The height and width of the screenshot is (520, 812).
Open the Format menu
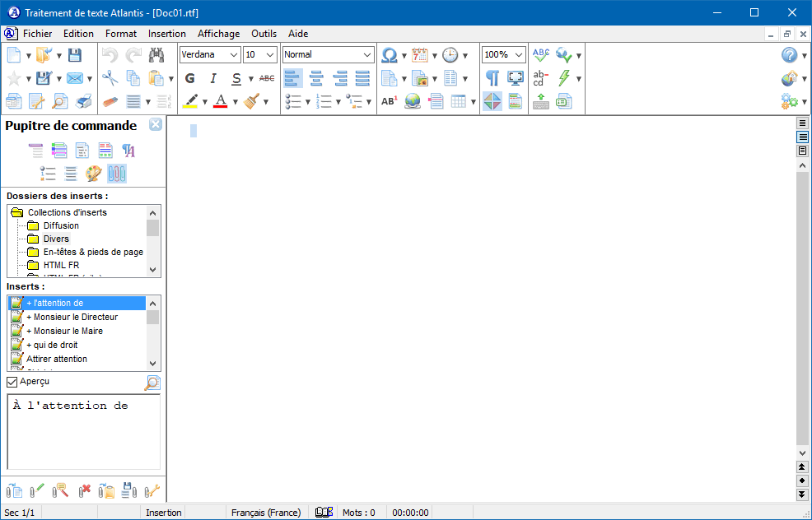121,34
